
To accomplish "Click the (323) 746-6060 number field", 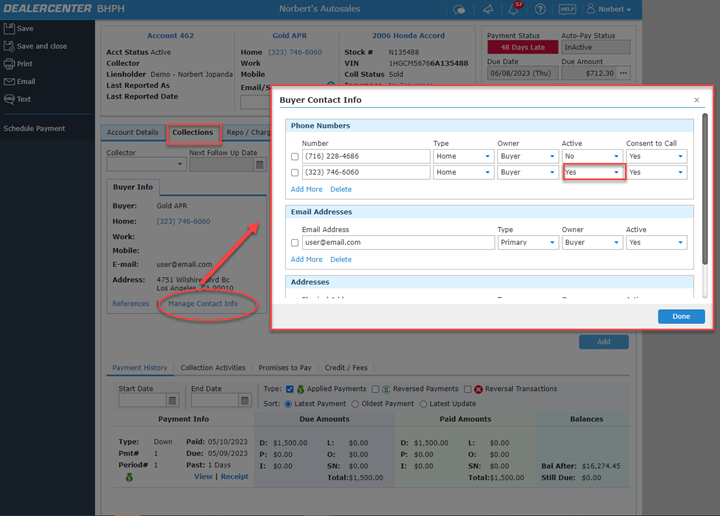I will [x=366, y=172].
